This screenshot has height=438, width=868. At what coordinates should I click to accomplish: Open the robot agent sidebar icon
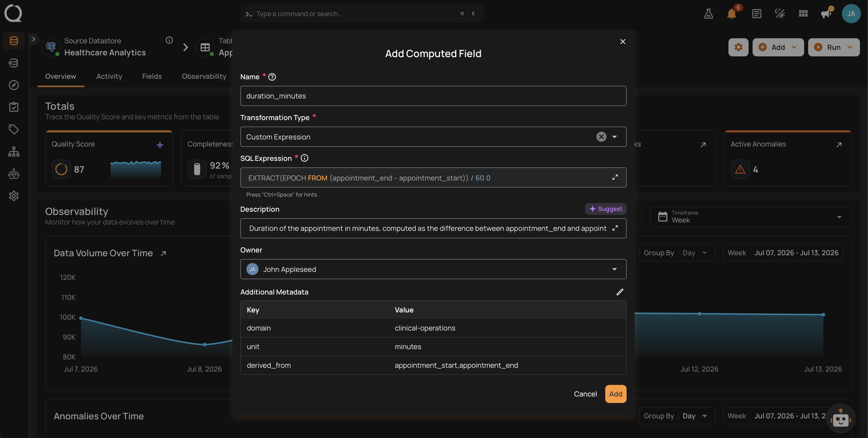[x=14, y=174]
